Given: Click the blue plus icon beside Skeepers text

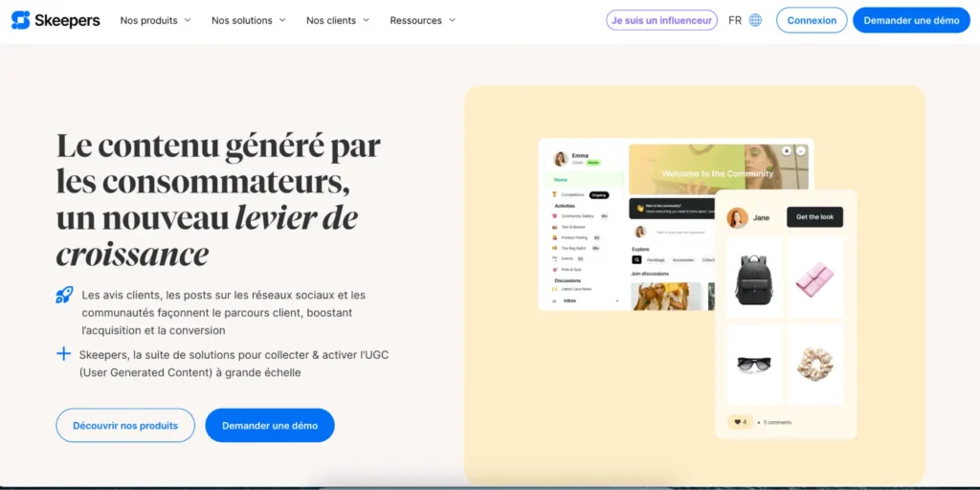Looking at the screenshot, I should [64, 354].
